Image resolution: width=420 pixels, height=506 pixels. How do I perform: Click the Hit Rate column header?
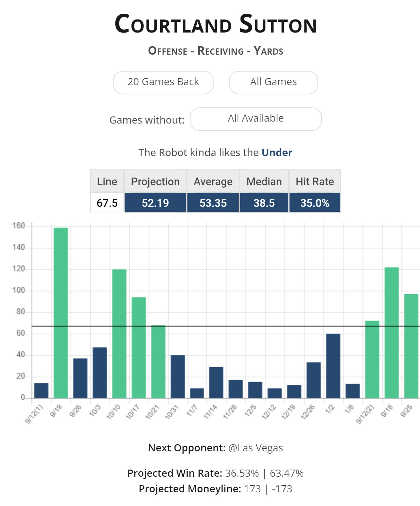click(x=315, y=181)
